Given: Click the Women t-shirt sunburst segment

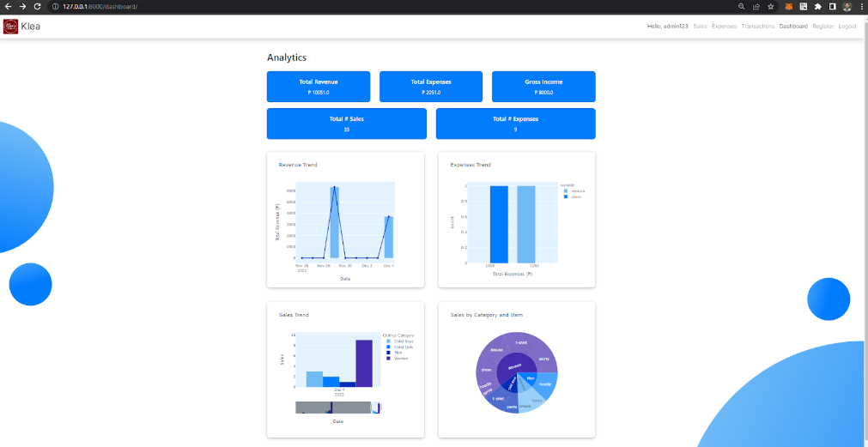Looking at the screenshot, I should pos(520,342).
